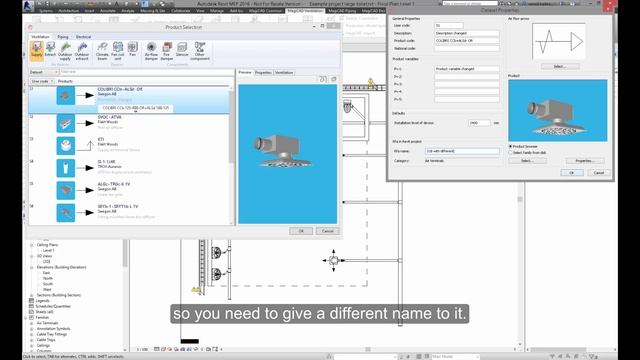640x360 pixels.
Task: Expand the Sections (Building Section) node
Action: coord(31,295)
